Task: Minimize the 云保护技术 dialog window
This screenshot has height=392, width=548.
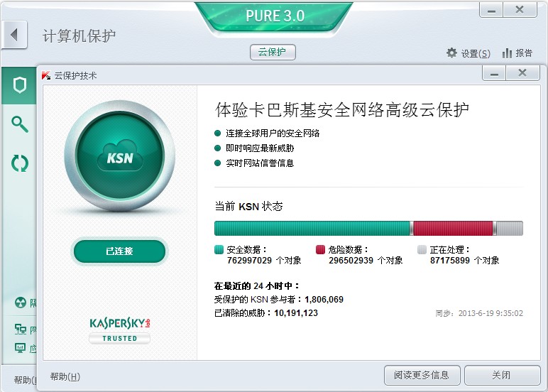Action: (x=494, y=74)
